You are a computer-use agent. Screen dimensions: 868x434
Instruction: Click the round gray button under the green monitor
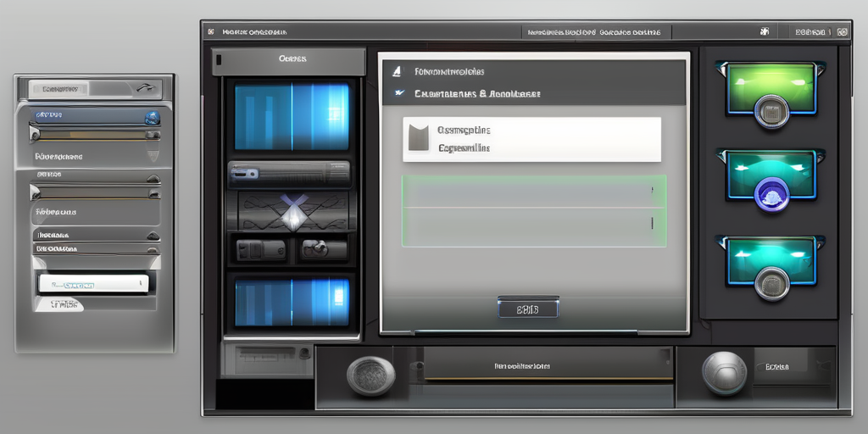(771, 111)
